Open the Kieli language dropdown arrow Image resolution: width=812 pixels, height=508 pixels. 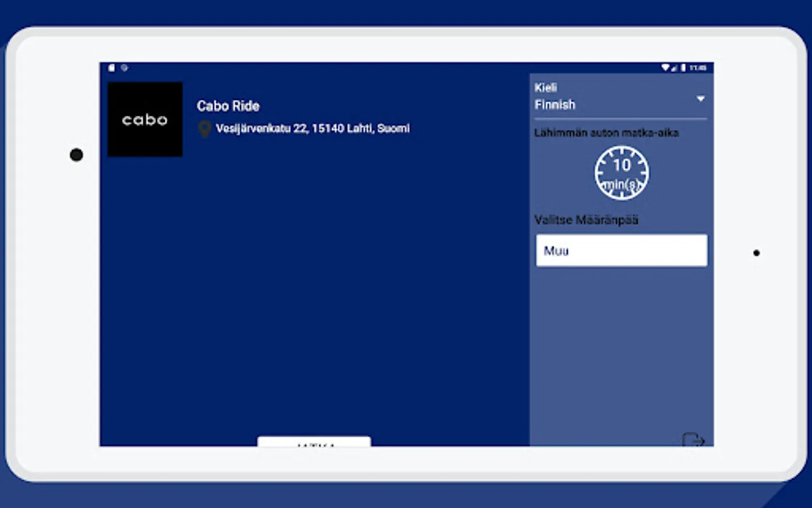(700, 99)
